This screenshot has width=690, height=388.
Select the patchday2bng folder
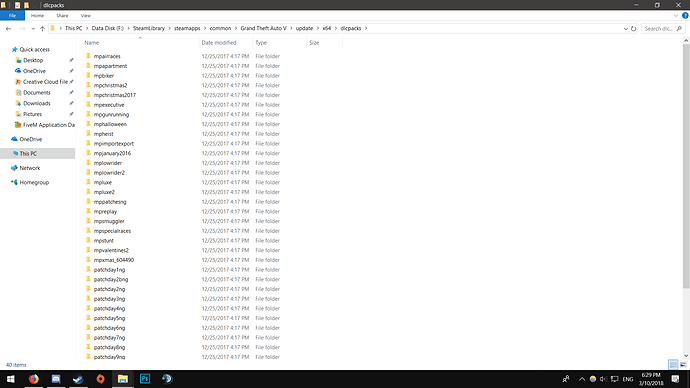click(111, 279)
